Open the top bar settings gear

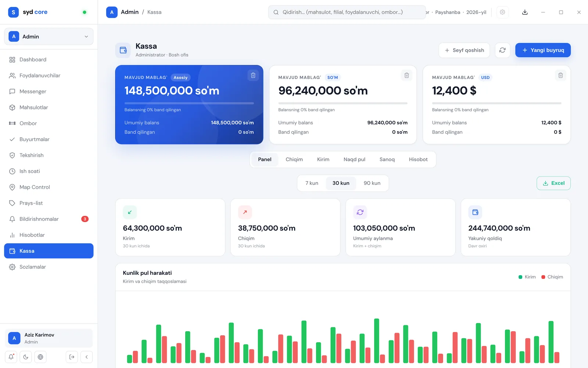point(502,12)
